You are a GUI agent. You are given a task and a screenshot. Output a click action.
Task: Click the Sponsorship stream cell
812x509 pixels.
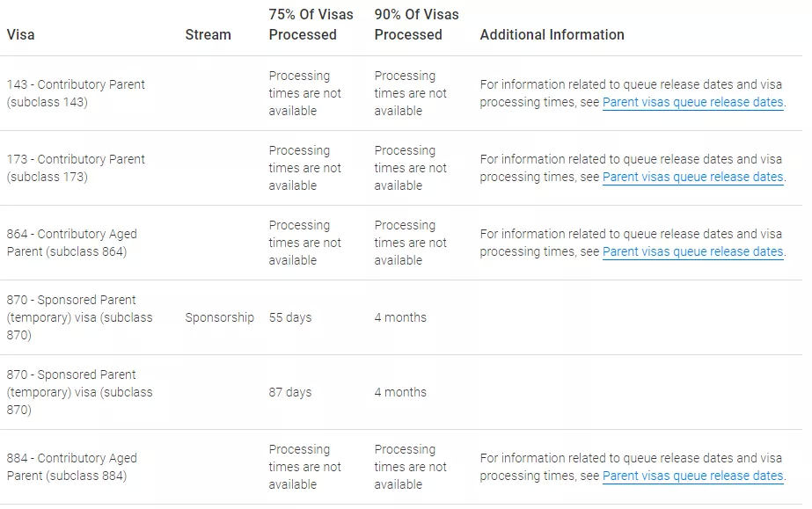coord(220,317)
